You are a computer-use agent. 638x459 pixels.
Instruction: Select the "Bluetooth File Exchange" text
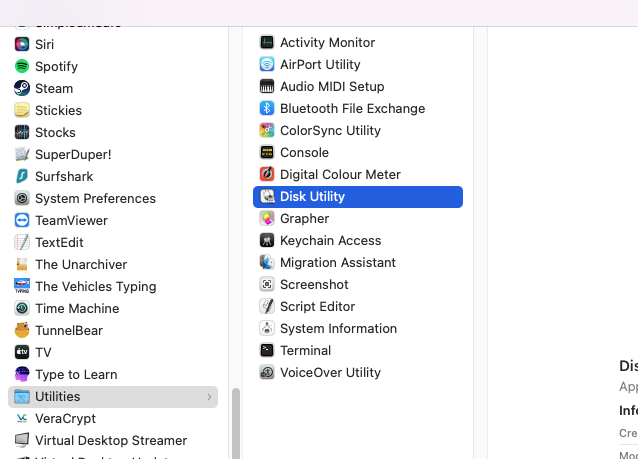coord(352,108)
